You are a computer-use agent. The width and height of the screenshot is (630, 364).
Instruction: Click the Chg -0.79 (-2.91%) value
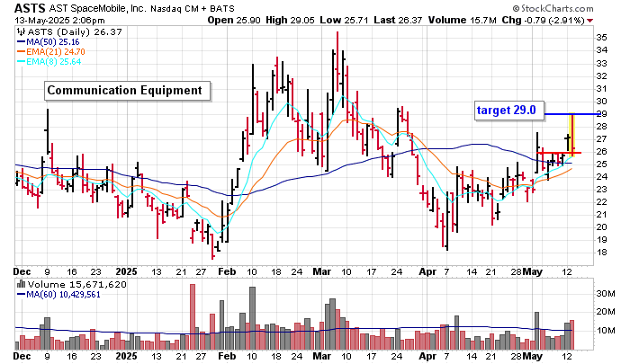pyautogui.click(x=543, y=20)
